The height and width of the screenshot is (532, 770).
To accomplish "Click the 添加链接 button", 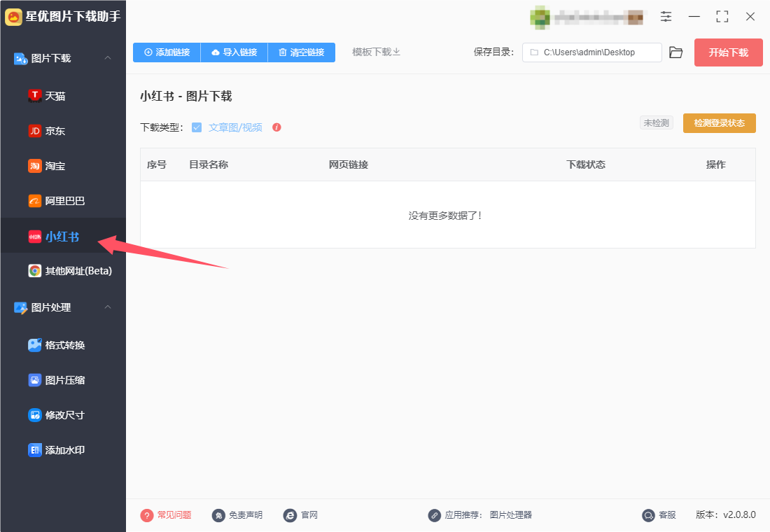I will click(x=167, y=52).
